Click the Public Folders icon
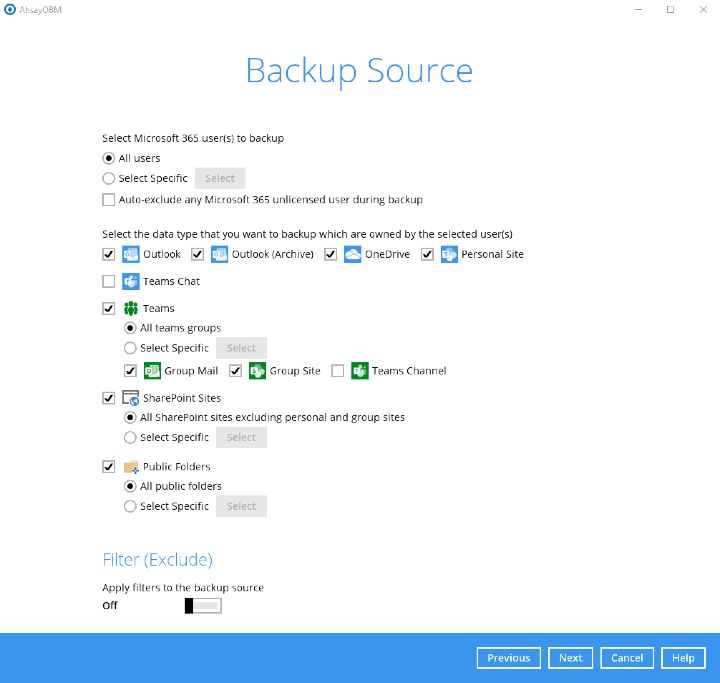 pos(131,467)
